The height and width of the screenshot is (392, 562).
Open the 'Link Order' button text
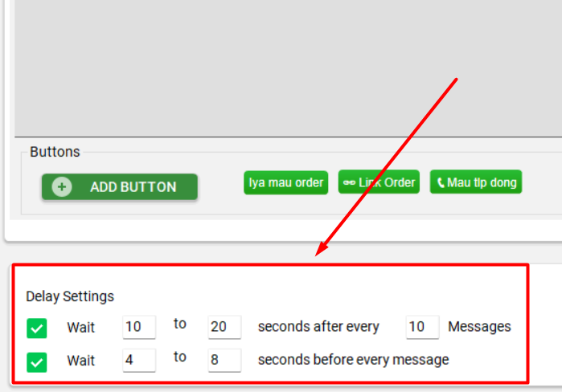click(387, 182)
